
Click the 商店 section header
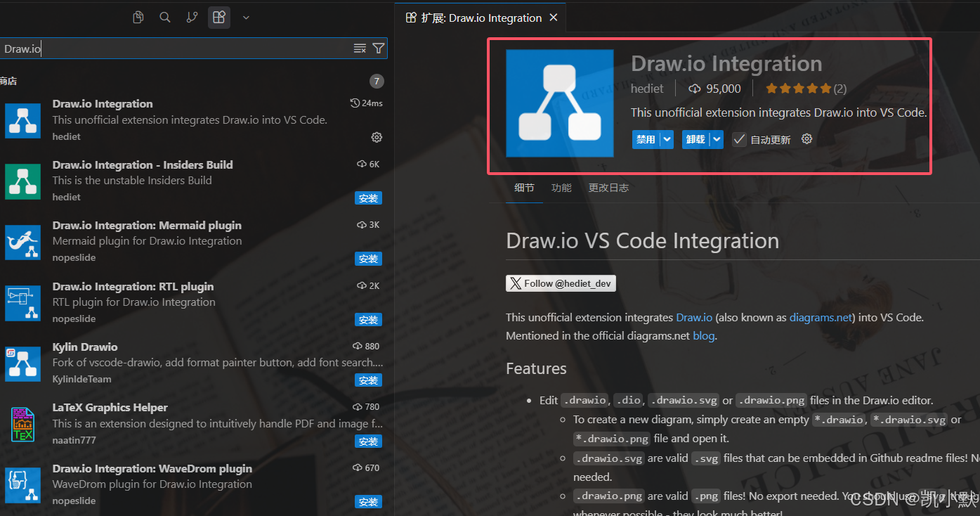(8, 81)
